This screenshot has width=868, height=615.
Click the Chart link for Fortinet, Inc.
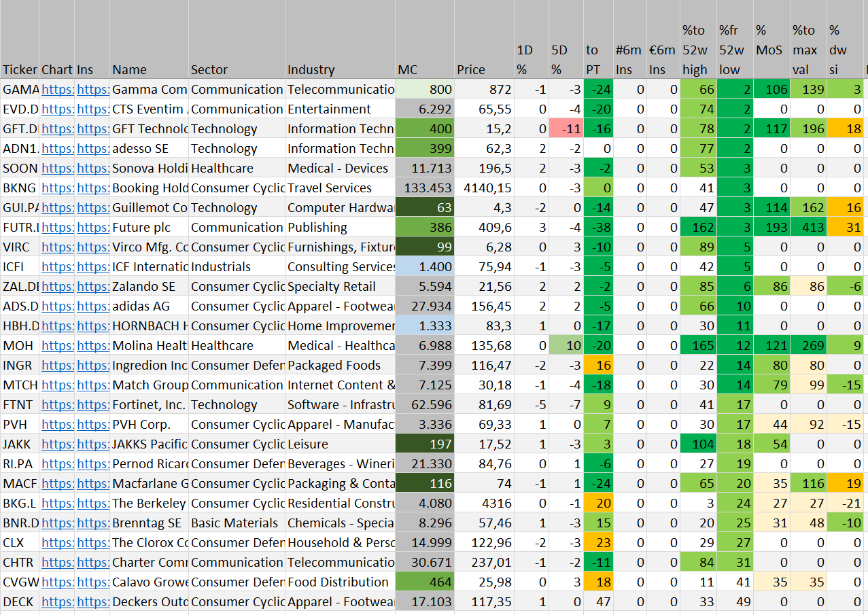point(57,405)
